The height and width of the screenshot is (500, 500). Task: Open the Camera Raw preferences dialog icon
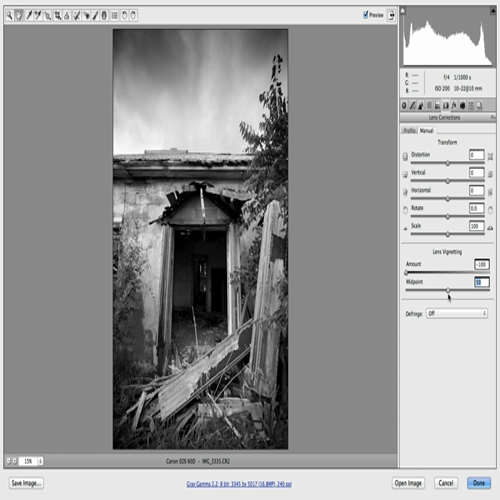point(114,15)
